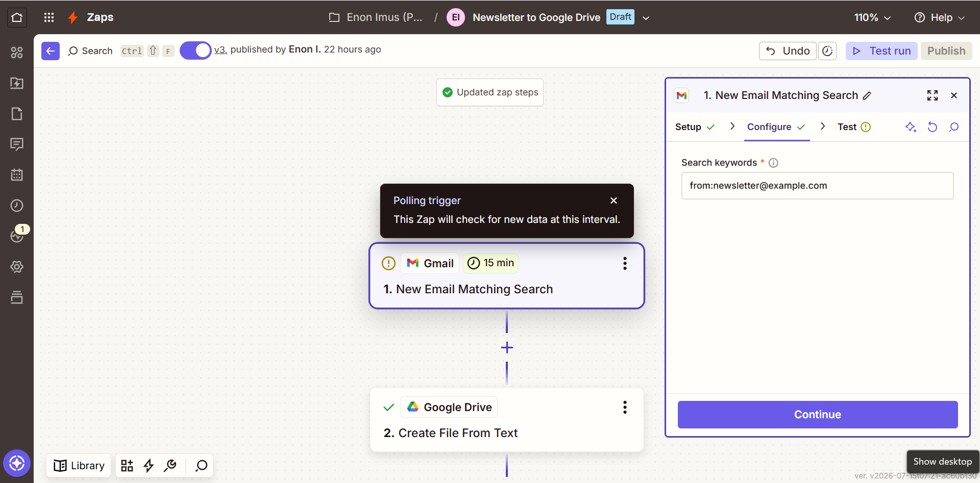Go to the Zapier home icon

tap(17, 17)
